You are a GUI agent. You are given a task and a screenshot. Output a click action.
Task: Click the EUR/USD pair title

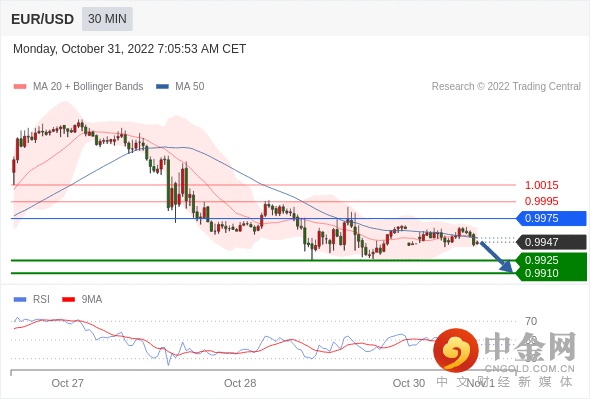pyautogui.click(x=43, y=19)
